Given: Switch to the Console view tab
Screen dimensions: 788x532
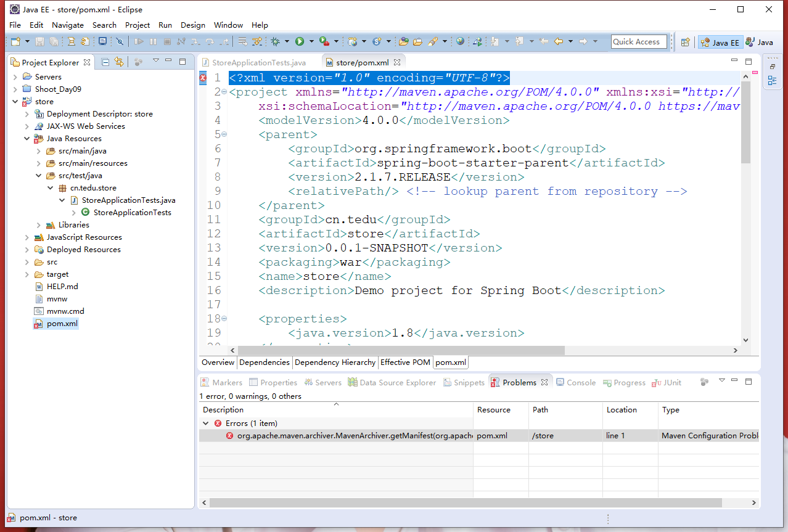Looking at the screenshot, I should 576,383.
